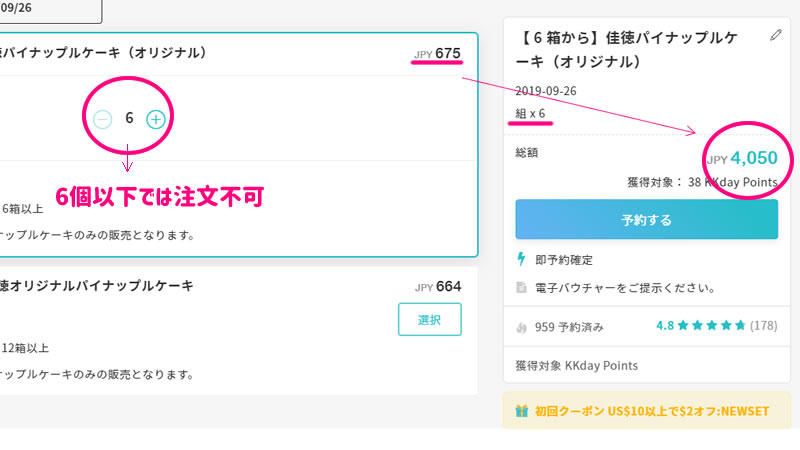Click the total amount JPY 4,050

coord(742,158)
